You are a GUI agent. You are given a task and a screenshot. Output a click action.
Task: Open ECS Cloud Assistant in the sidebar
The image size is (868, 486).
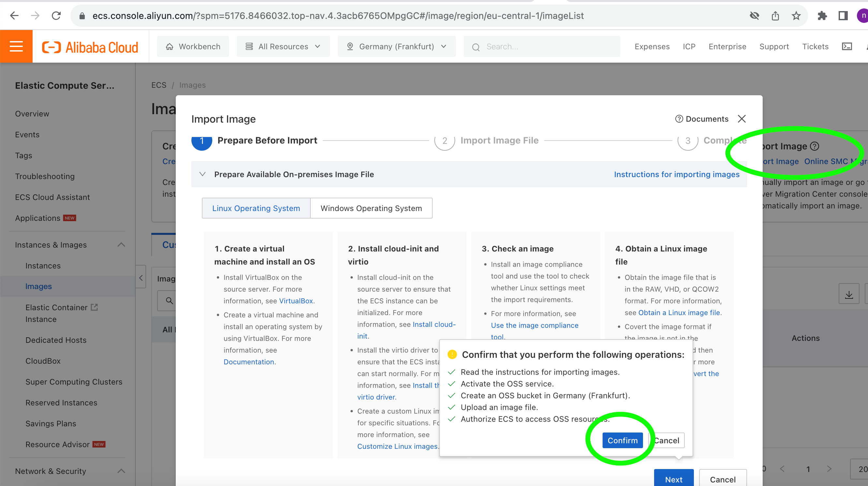(x=52, y=197)
